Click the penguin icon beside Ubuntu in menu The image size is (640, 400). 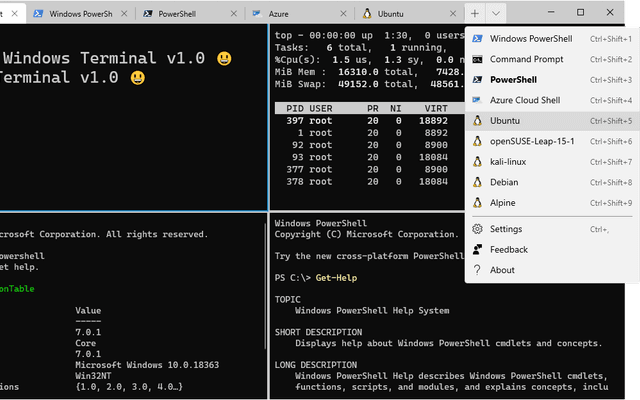(x=477, y=120)
